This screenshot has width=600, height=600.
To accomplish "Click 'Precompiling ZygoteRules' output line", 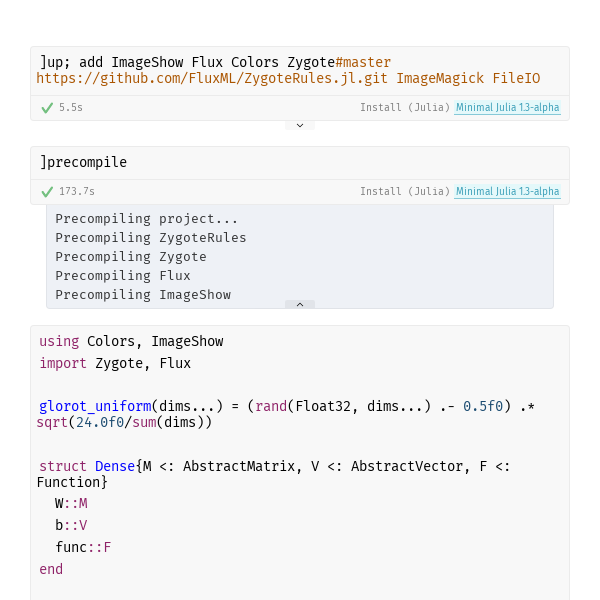I will coord(151,238).
